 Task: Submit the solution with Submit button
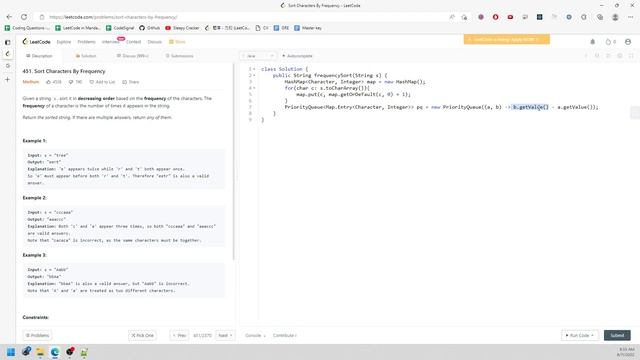click(x=617, y=336)
